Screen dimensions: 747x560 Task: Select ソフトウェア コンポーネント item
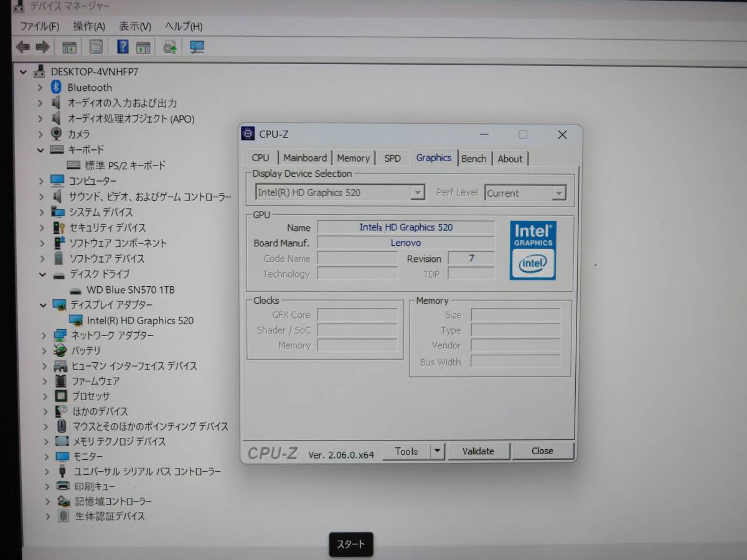point(118,243)
